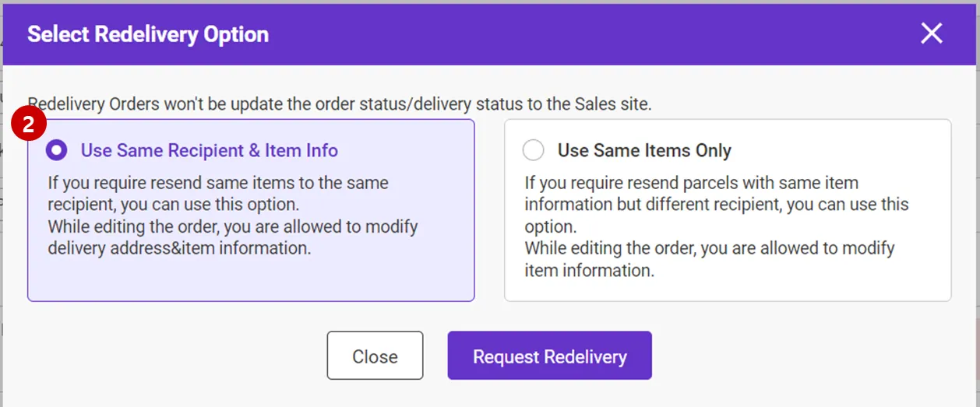Viewport: 980px width, 407px height.
Task: Select the Use Same Items Only radio button
Action: (x=534, y=150)
